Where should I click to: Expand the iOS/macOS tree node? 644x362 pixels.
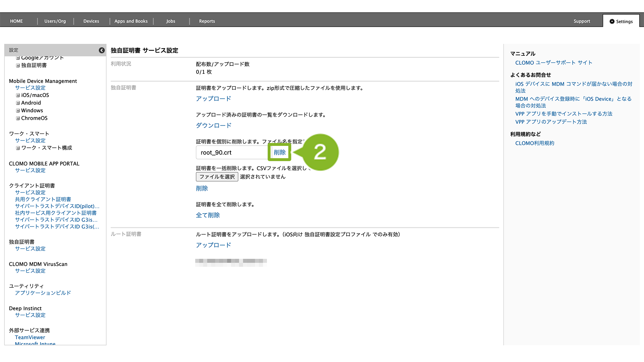pos(18,95)
